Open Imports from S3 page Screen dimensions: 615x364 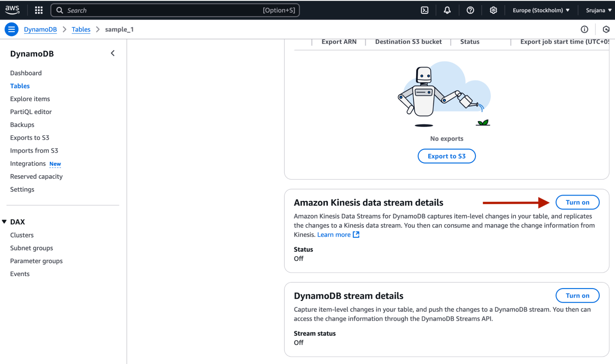[34, 150]
